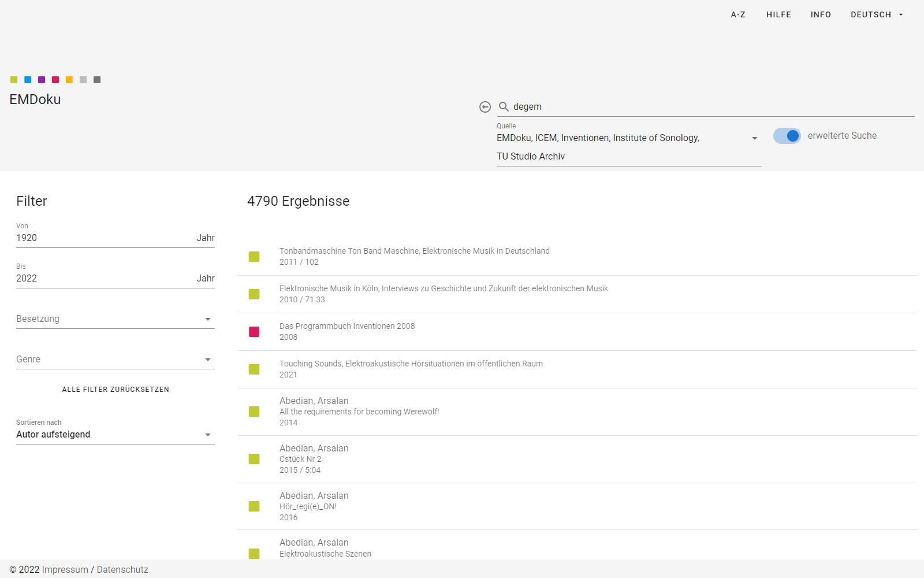Open the Impressum link in footer
This screenshot has height=578, width=924.
pos(65,569)
